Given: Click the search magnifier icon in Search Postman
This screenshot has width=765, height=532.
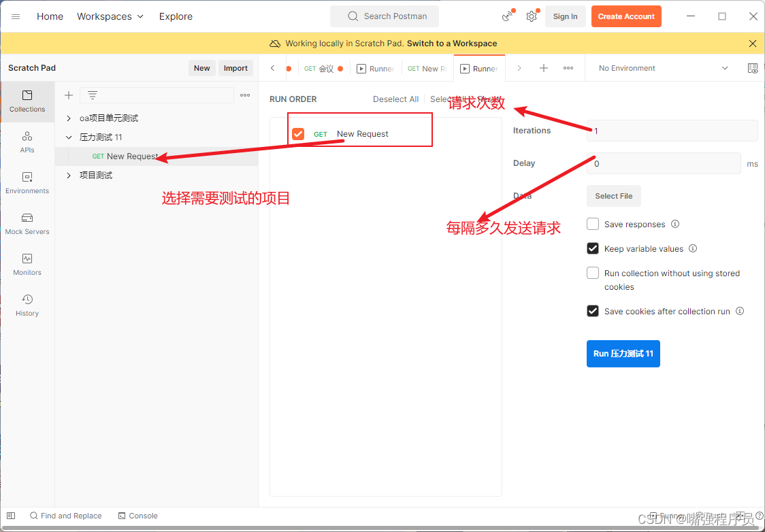Looking at the screenshot, I should pyautogui.click(x=353, y=16).
